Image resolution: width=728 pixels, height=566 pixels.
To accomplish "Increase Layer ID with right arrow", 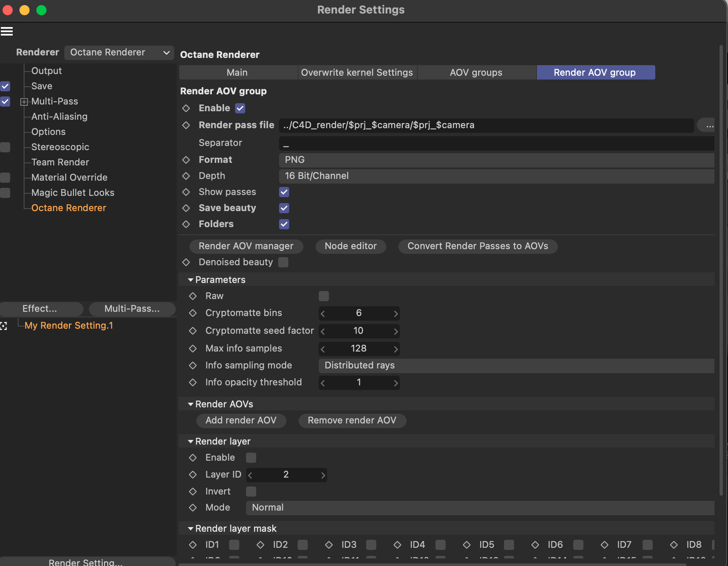I will click(x=323, y=475).
